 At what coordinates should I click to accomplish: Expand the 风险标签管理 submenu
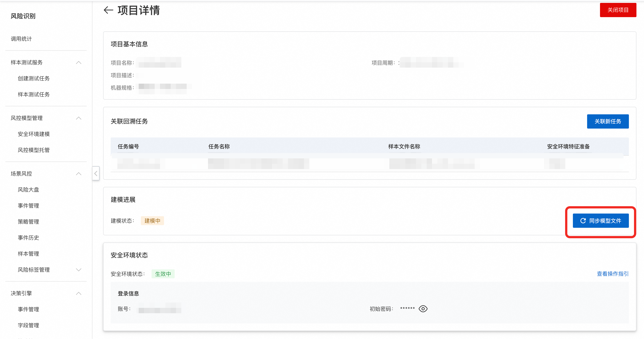[x=78, y=270]
